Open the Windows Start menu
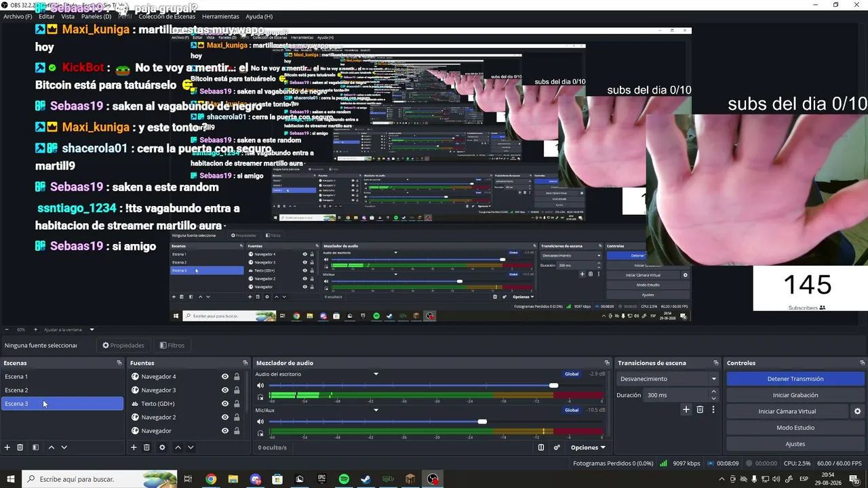 point(11,479)
